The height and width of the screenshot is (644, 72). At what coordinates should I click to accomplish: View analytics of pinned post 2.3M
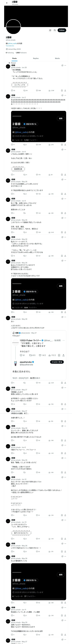(49, 90)
